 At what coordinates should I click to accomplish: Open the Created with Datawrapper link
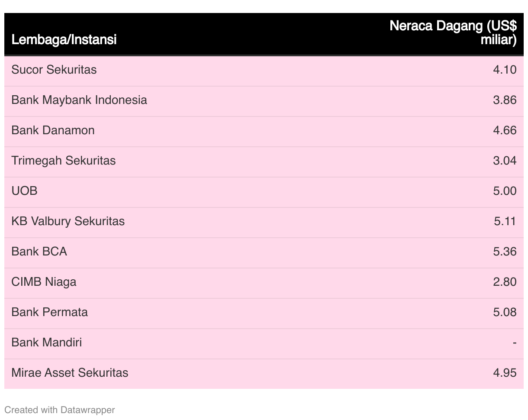coord(60,410)
